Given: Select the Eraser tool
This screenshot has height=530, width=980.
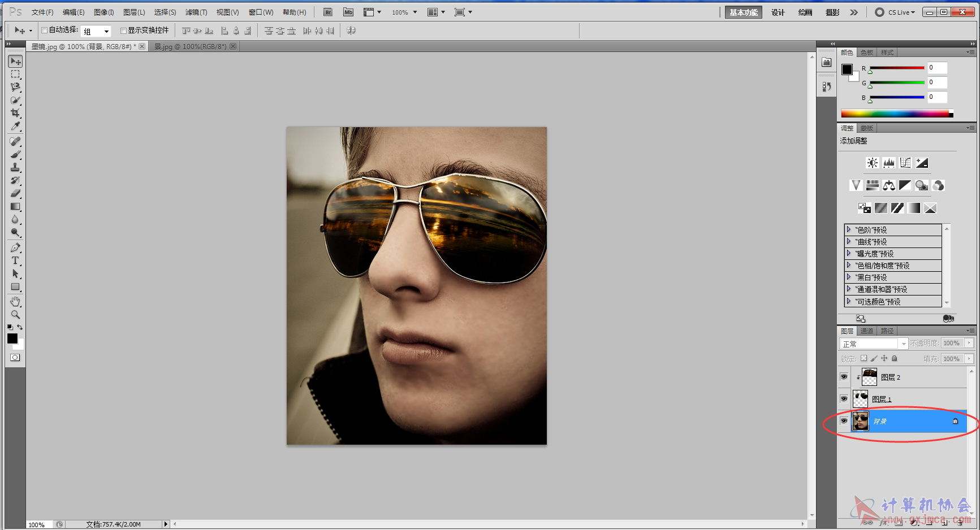Looking at the screenshot, I should pyautogui.click(x=15, y=193).
